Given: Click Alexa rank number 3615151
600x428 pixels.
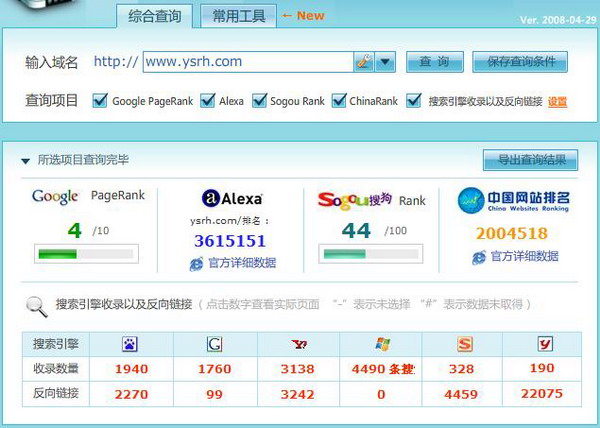Looking at the screenshot, I should pos(230,241).
